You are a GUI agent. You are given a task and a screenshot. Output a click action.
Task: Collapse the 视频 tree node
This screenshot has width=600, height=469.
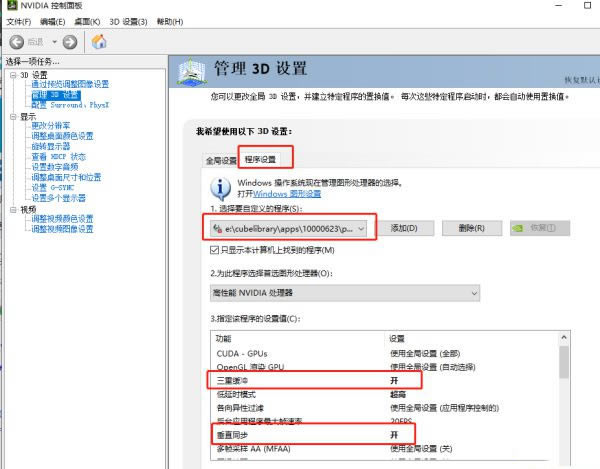(x=13, y=209)
